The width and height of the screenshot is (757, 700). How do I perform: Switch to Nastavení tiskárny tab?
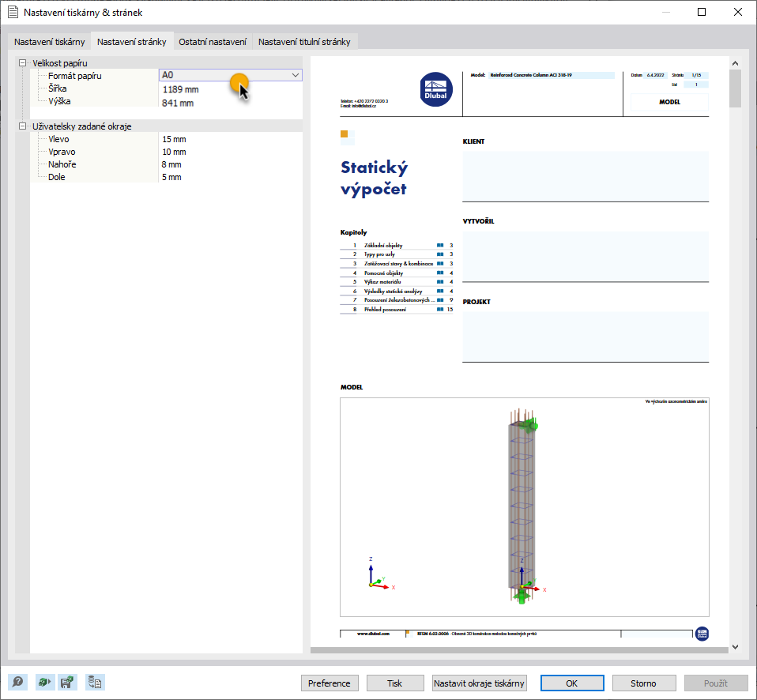49,42
